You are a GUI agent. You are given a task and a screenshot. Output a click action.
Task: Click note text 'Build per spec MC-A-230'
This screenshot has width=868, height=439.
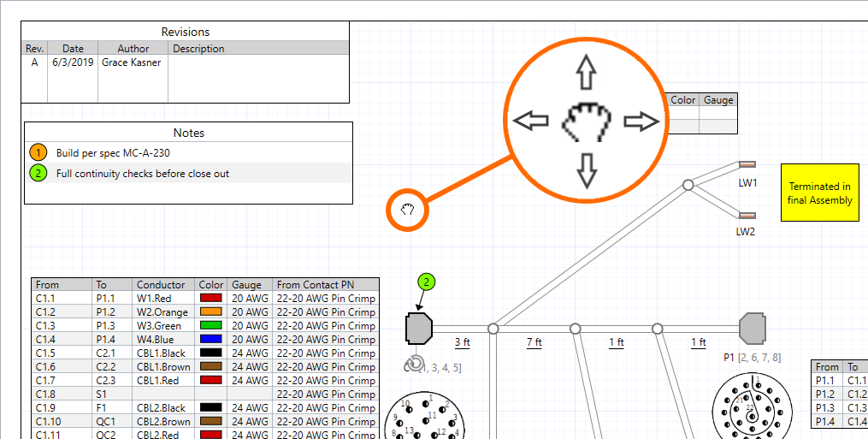click(113, 153)
